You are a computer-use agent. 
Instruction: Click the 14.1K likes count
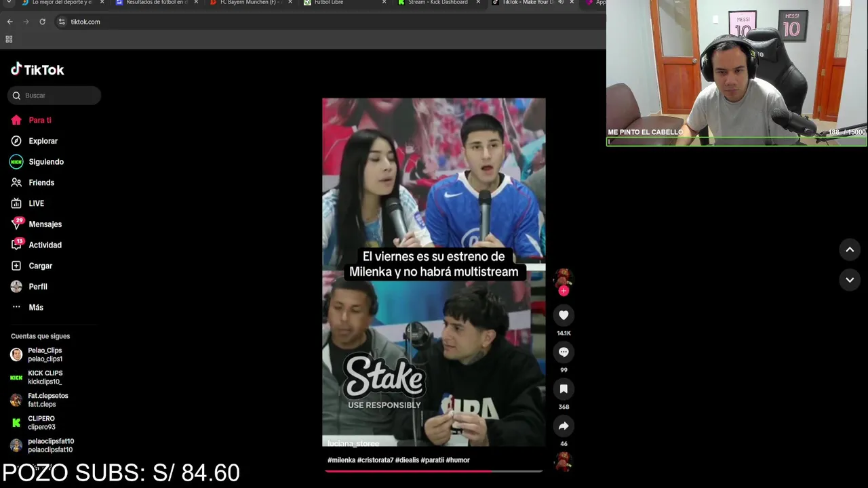564,333
